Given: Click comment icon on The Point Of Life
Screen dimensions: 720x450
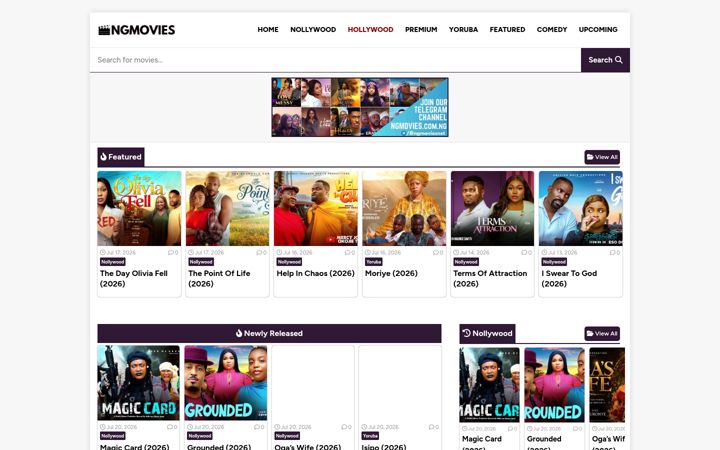Looking at the screenshot, I should coord(261,253).
